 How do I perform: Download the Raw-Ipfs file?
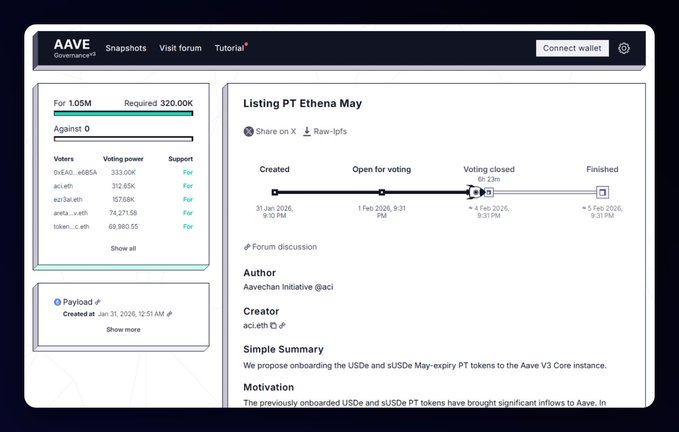click(325, 131)
